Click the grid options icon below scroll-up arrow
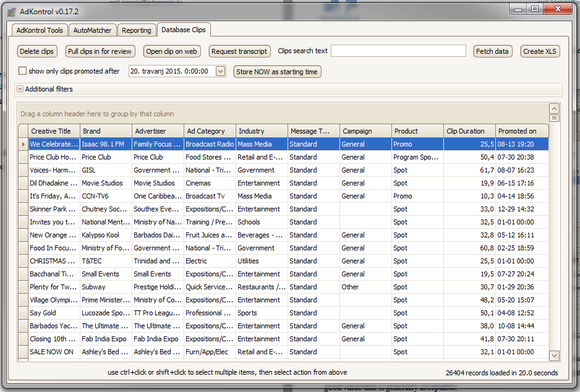 [554, 118]
